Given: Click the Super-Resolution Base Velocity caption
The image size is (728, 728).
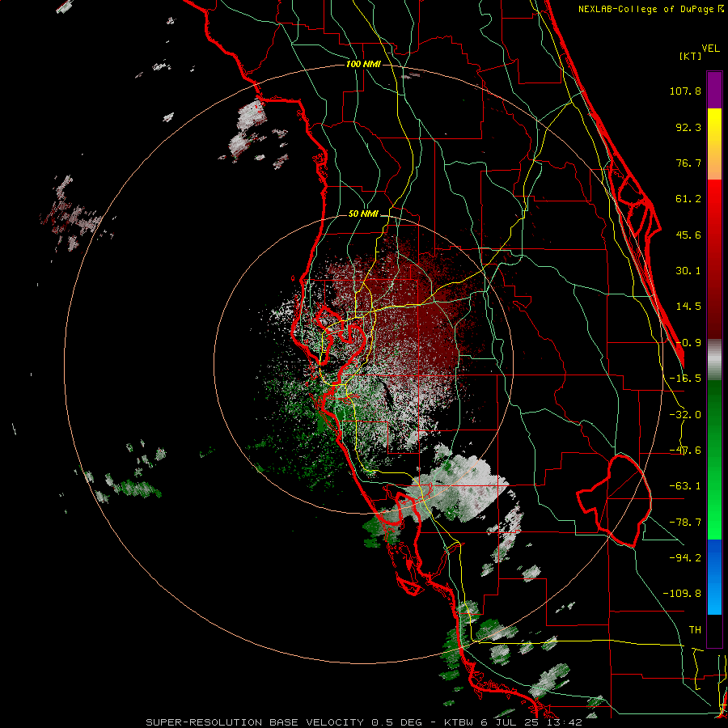Looking at the screenshot, I should point(363,722).
